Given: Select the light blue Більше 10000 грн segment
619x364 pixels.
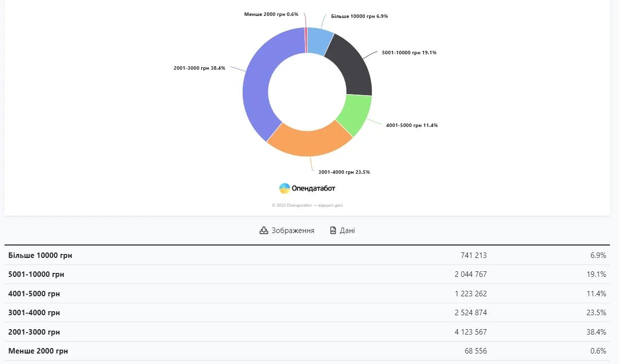Looking at the screenshot, I should [x=319, y=41].
